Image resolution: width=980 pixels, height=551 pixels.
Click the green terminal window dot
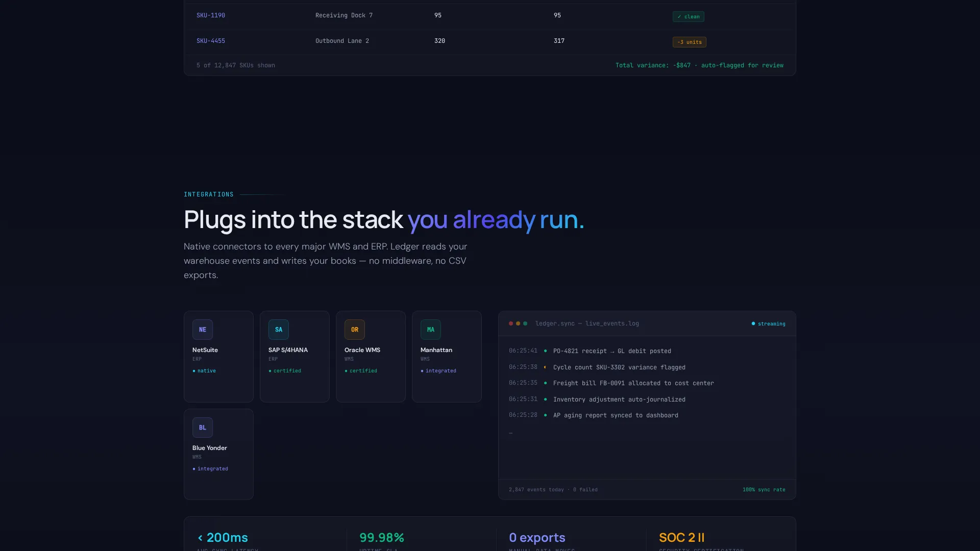pos(525,323)
